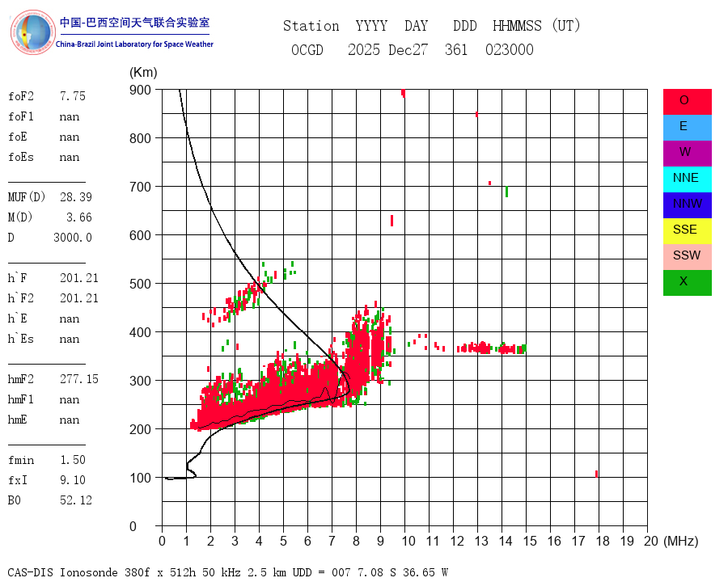The image size is (728, 582).
Task: Click the blue E legend swatch
Action: click(x=687, y=128)
